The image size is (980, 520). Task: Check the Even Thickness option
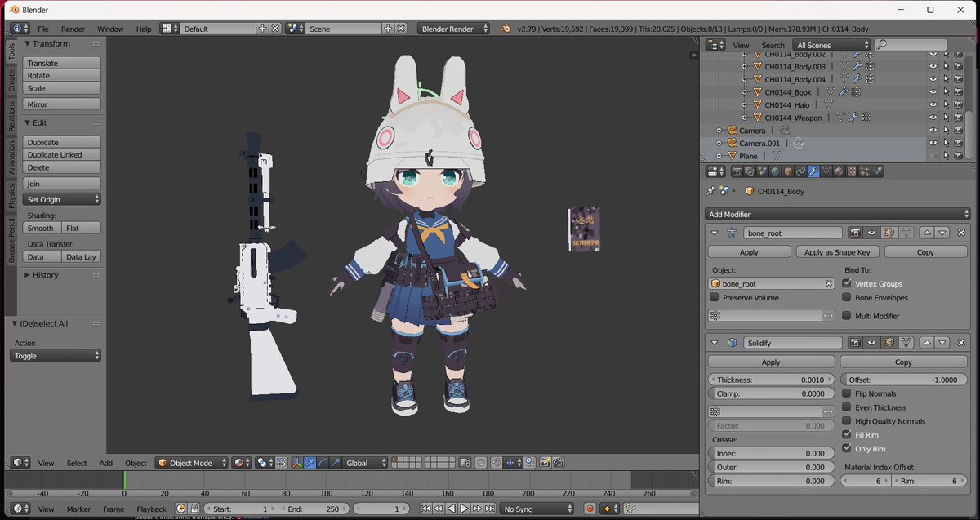coord(847,407)
